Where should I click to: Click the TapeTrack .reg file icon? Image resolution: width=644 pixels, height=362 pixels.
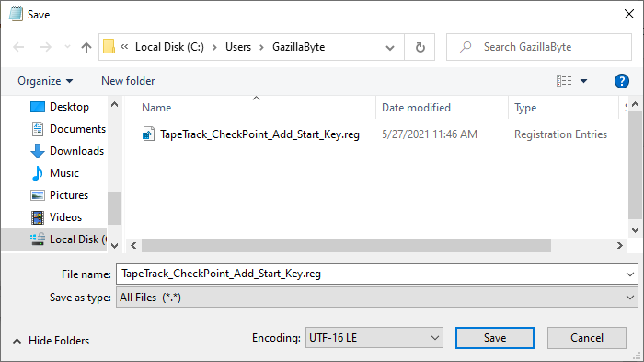tap(148, 134)
